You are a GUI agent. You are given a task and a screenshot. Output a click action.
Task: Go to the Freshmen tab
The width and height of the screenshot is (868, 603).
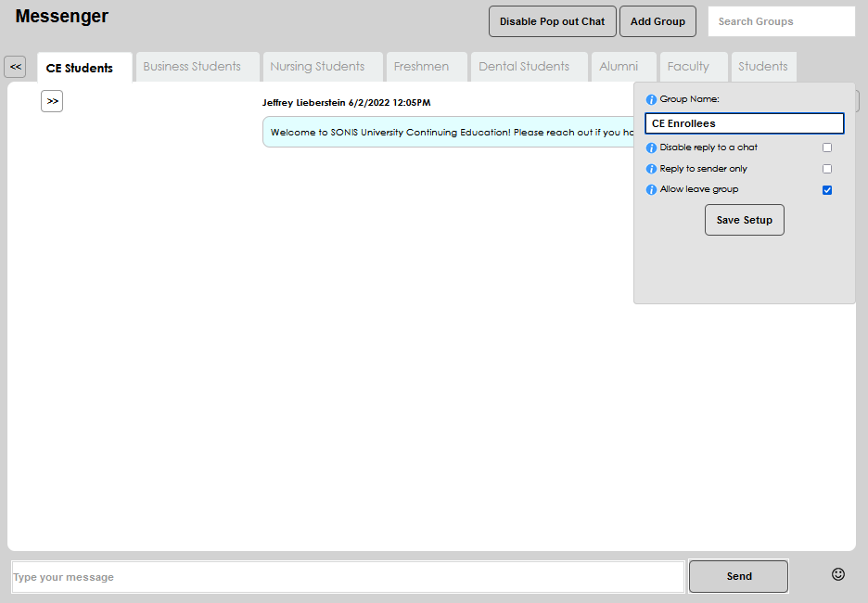pos(427,67)
